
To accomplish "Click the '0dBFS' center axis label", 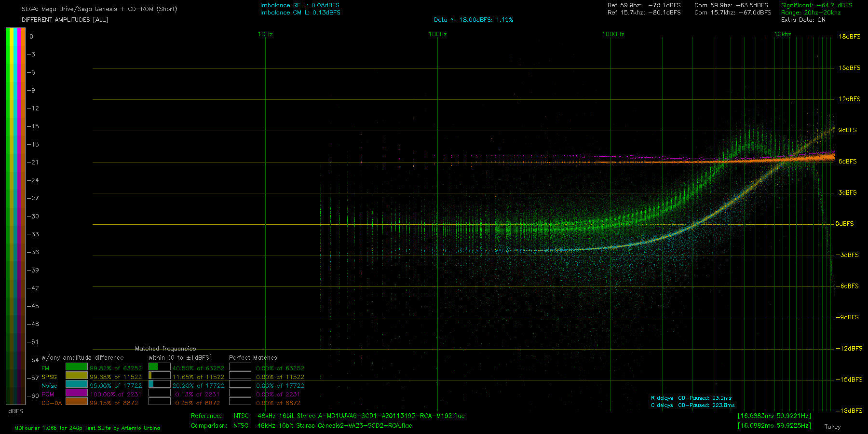I will pyautogui.click(x=845, y=224).
